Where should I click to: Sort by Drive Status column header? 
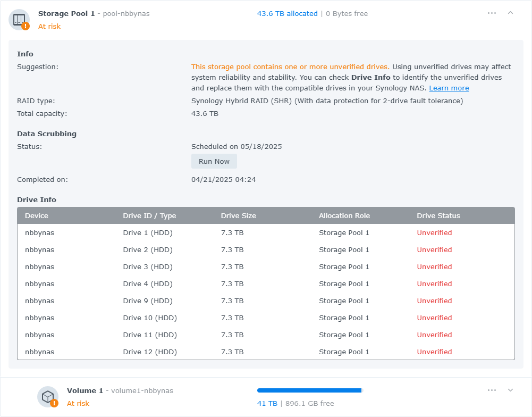438,215
